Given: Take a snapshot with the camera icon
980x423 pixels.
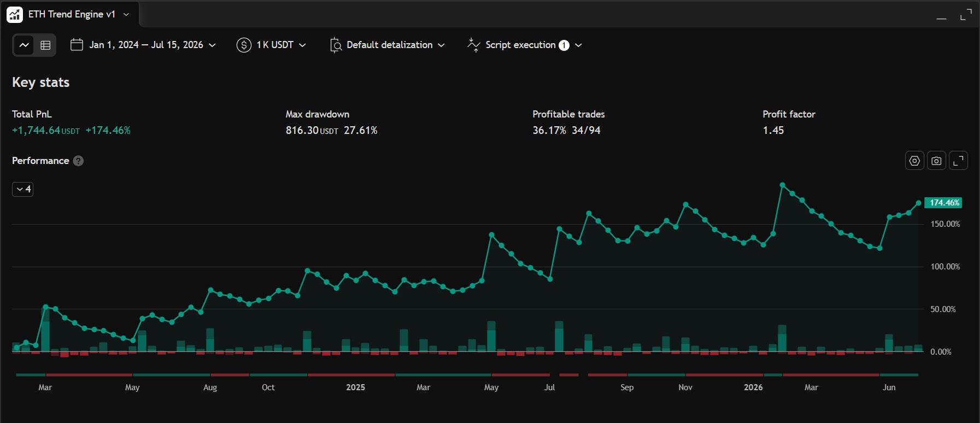Looking at the screenshot, I should click(936, 161).
